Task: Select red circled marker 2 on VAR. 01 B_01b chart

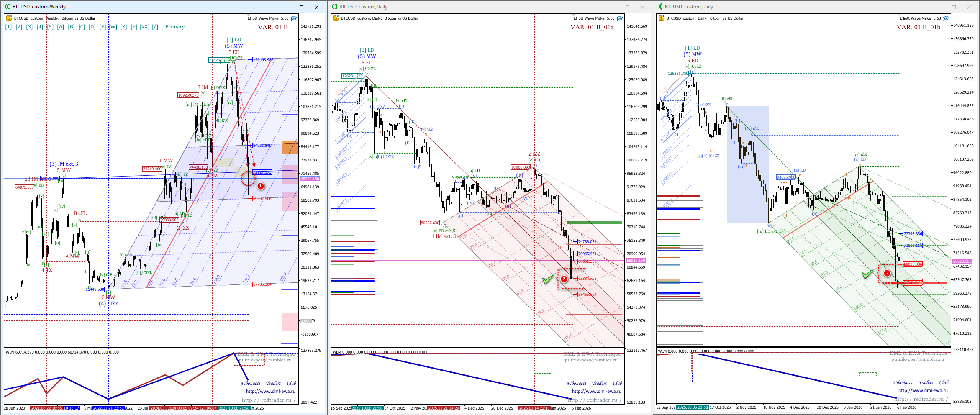Action: tap(887, 273)
